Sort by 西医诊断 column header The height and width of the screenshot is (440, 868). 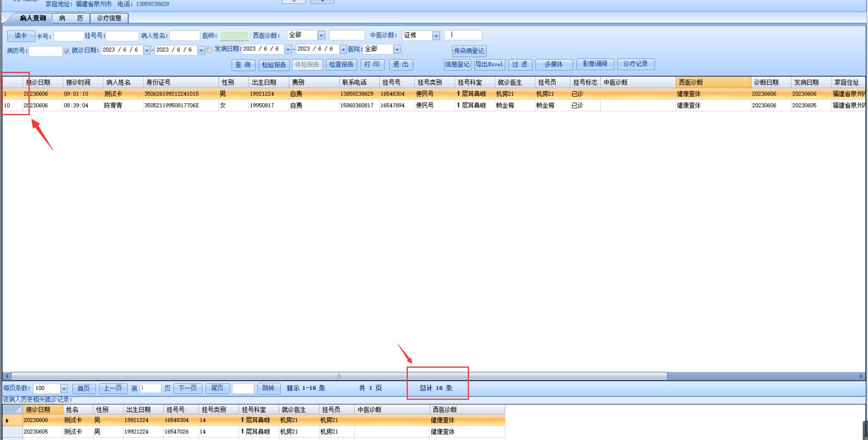pyautogui.click(x=712, y=82)
